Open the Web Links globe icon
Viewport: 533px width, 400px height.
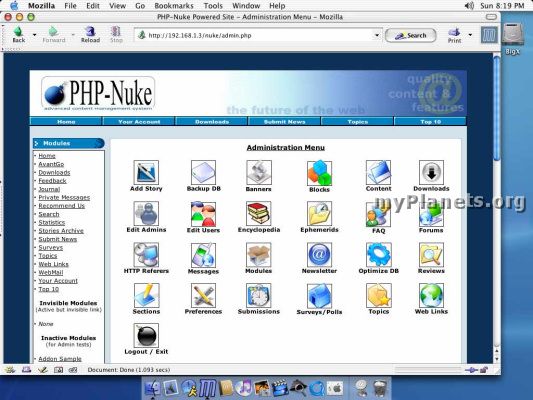431,295
